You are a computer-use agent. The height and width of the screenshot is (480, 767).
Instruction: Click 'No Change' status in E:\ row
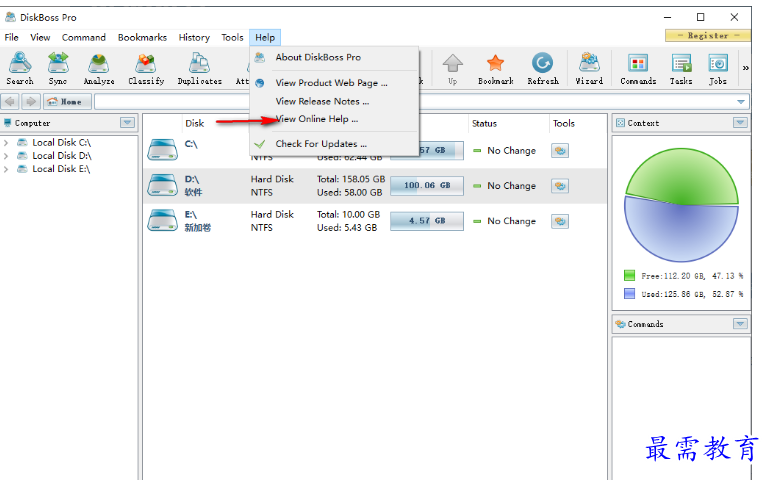tap(511, 221)
